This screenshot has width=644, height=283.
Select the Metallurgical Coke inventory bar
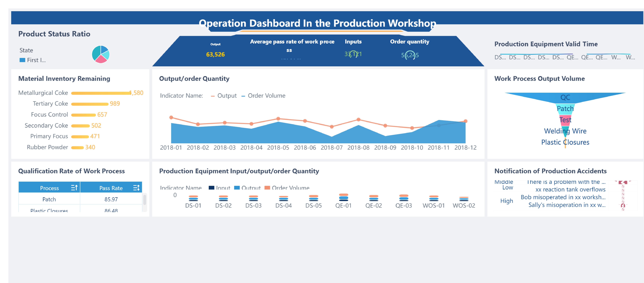click(101, 93)
